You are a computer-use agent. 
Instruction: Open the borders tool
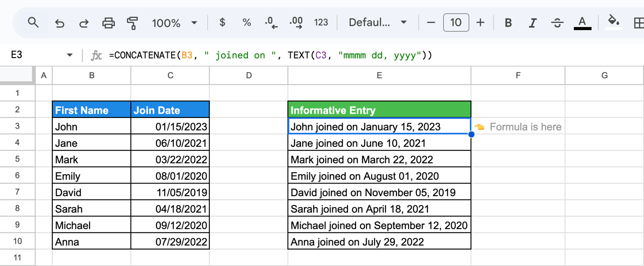tap(639, 23)
